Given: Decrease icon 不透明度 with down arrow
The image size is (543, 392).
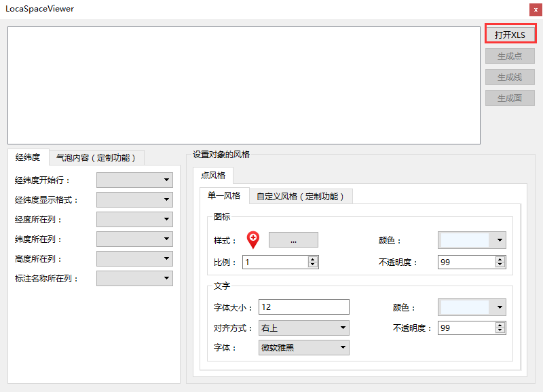Looking at the screenshot, I should (500, 264).
